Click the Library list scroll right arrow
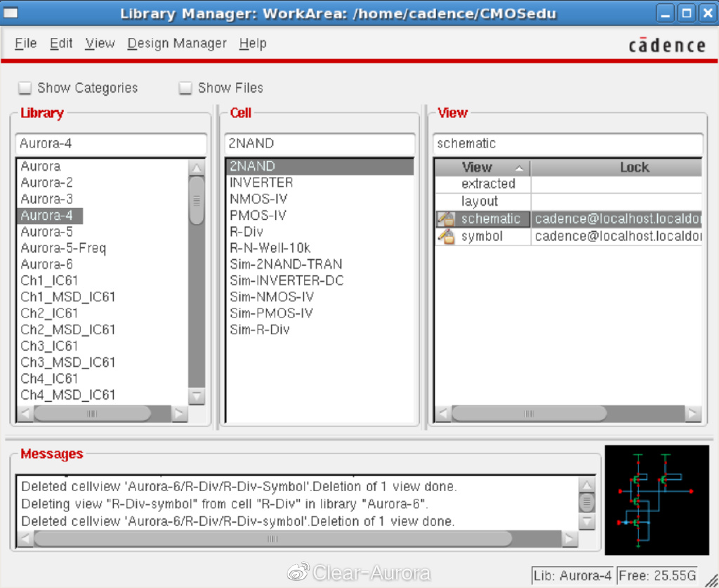This screenshot has height=588, width=719. (x=179, y=414)
